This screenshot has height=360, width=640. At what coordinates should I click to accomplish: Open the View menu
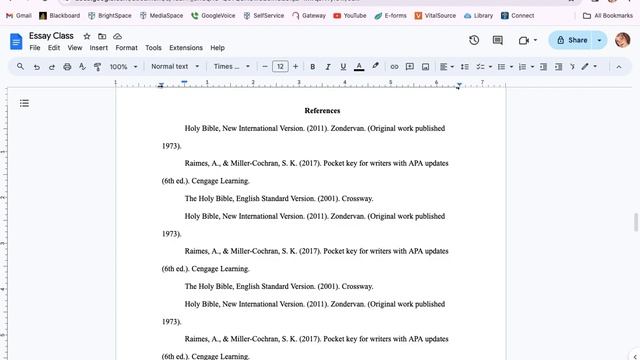(x=75, y=48)
